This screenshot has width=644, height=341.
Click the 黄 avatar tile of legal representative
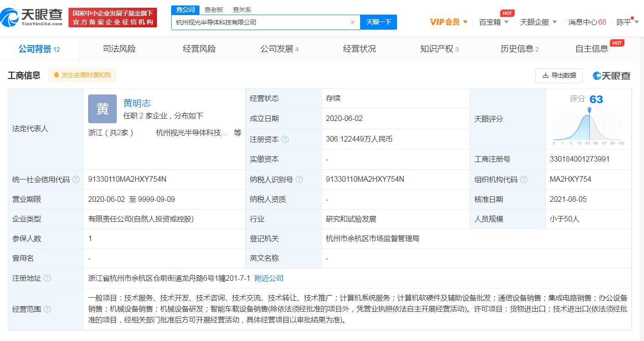point(102,109)
